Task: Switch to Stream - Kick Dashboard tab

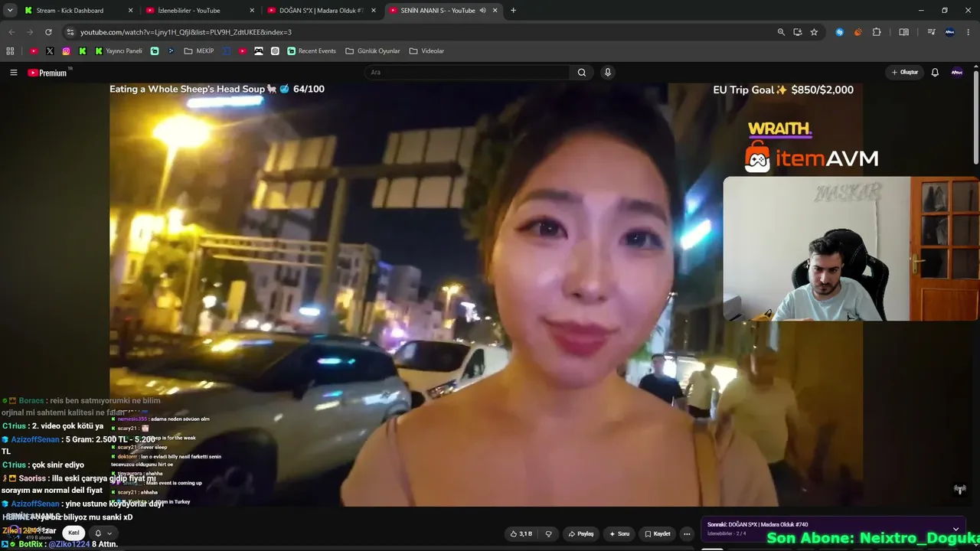Action: tap(78, 11)
